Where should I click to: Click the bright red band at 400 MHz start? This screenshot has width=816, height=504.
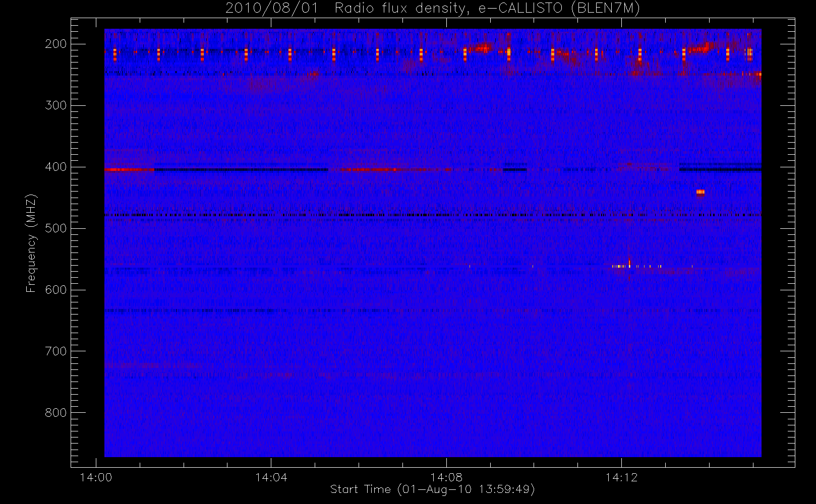tap(129, 170)
